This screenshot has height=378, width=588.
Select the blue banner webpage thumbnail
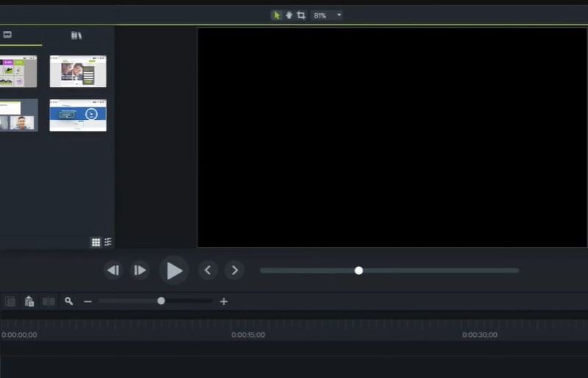click(x=78, y=115)
